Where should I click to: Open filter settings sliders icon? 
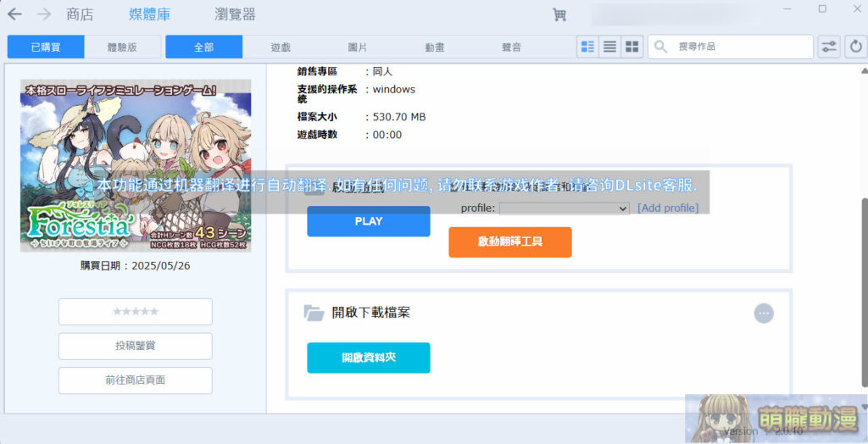point(829,47)
